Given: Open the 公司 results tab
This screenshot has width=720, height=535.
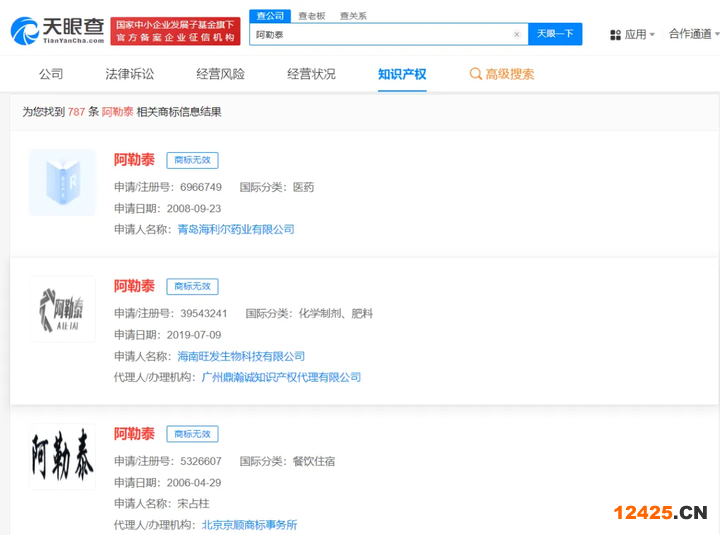Looking at the screenshot, I should [51, 74].
